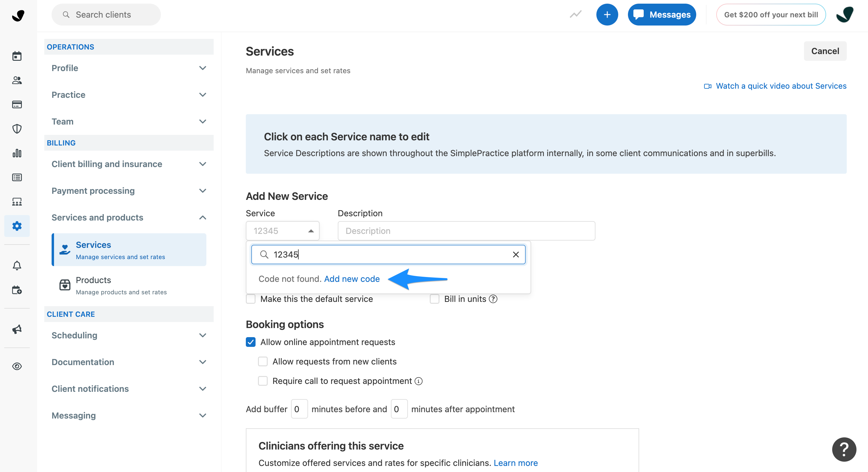The image size is (868, 472).
Task: Click the bell Reminders icon
Action: 17,265
